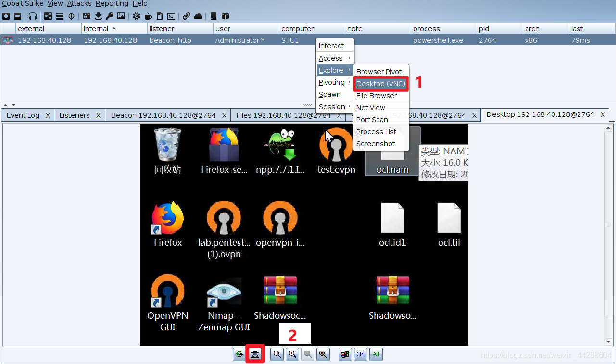Viewport: 616px width, 364px height.
Task: Select Net View from Explore submenu
Action: (x=381, y=108)
